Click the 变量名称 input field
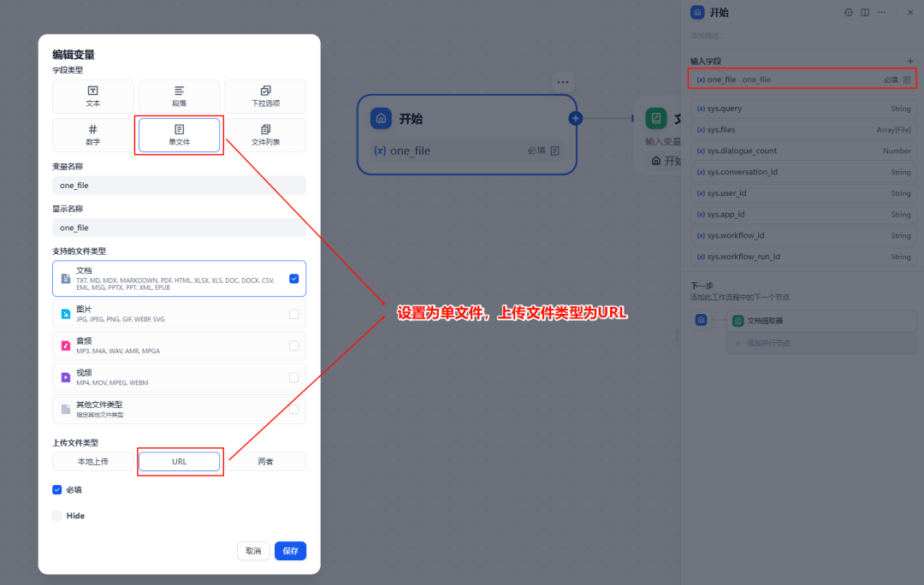Viewport: 924px width, 585px height. point(179,185)
